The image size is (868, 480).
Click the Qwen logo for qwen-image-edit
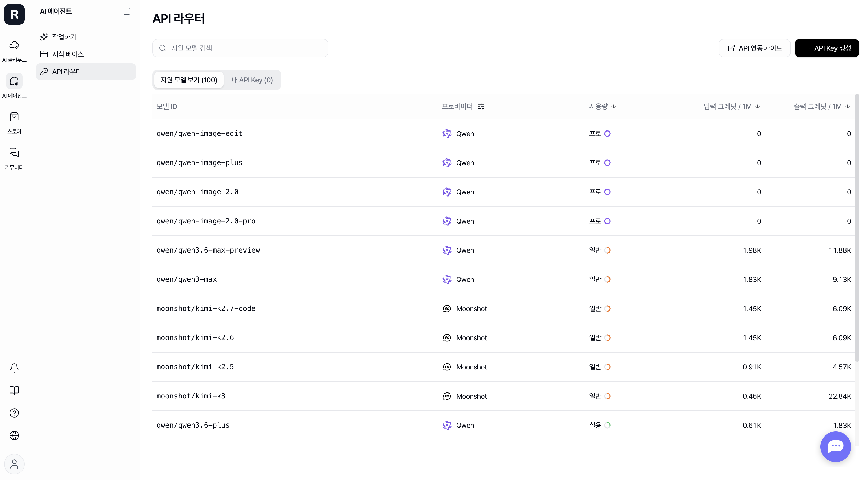(447, 134)
